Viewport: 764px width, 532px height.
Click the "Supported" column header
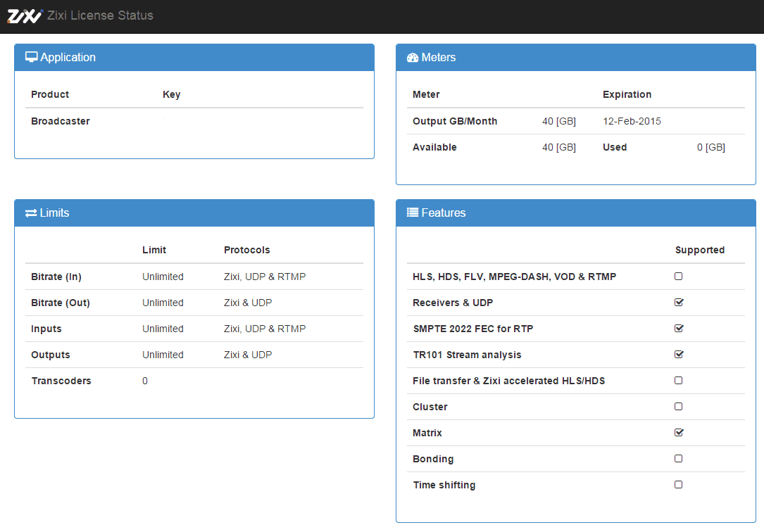coord(700,251)
